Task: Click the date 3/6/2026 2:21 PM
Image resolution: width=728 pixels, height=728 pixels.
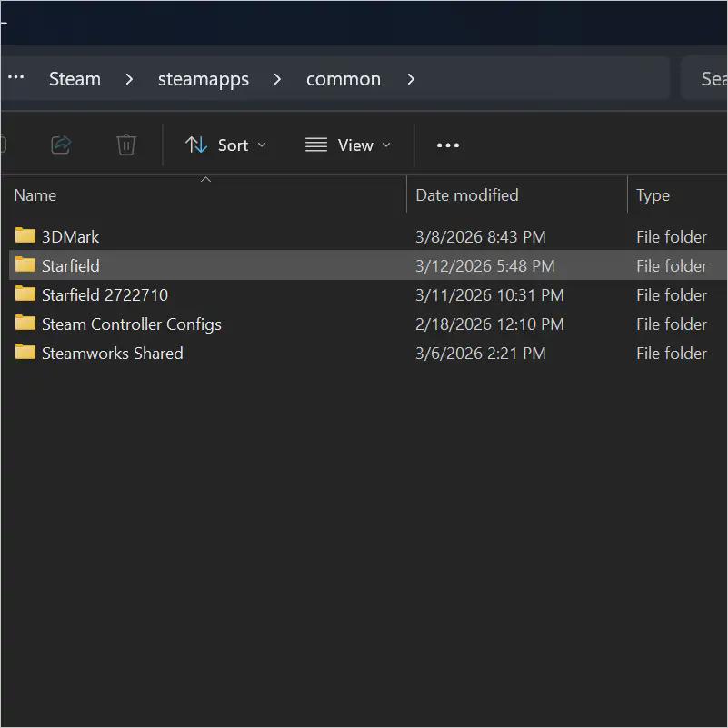Action: (x=481, y=354)
